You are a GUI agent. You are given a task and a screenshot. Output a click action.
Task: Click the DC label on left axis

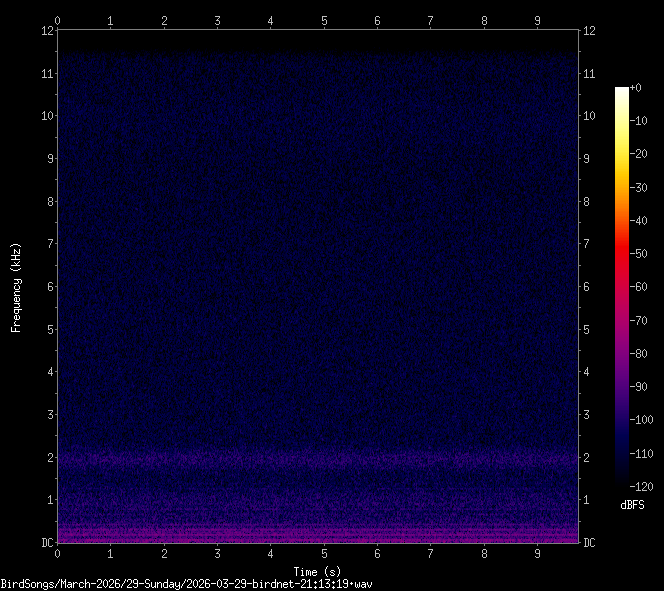pyautogui.click(x=45, y=543)
